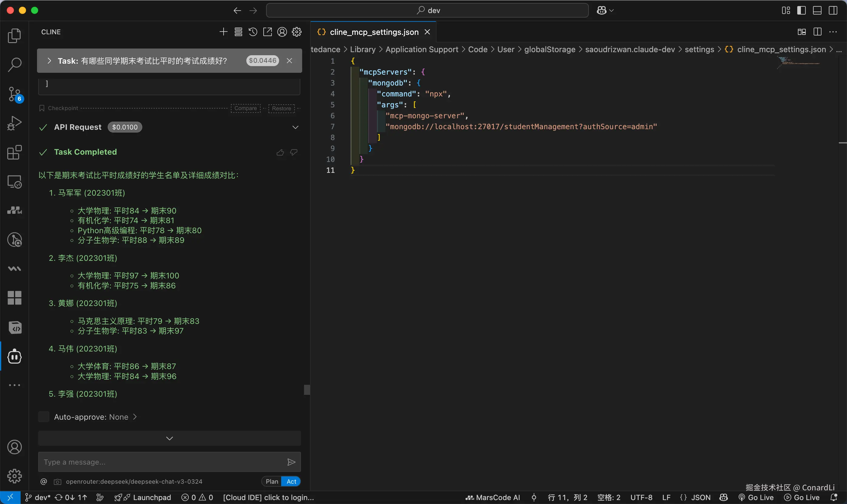Open Cline settings gear in panel header

pos(297,32)
